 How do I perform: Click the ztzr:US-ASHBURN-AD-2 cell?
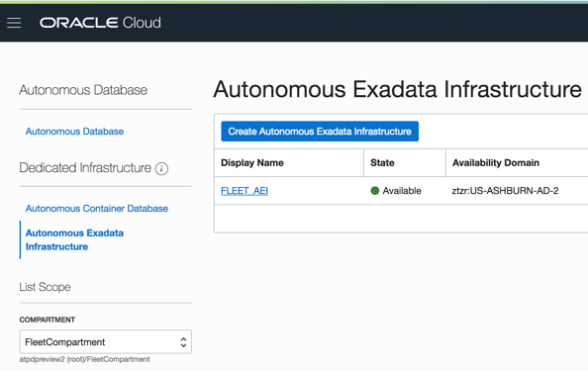(x=505, y=191)
